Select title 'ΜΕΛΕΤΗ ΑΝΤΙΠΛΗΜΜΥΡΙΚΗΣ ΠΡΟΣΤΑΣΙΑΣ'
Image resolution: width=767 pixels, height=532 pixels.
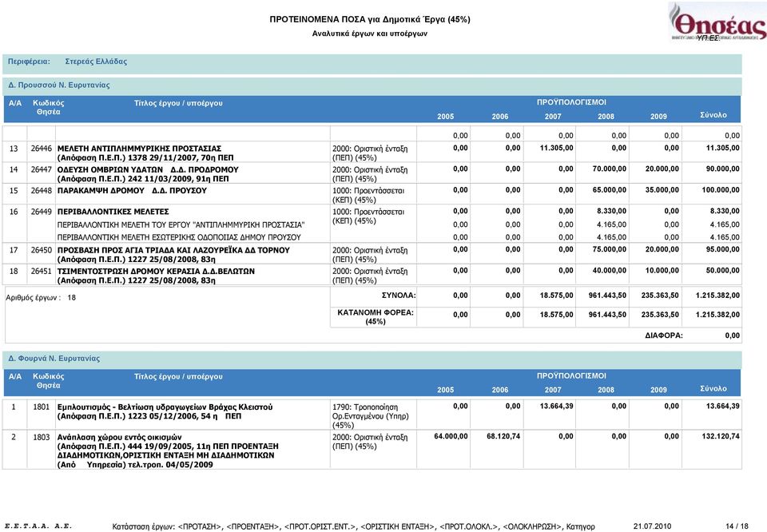click(x=139, y=149)
